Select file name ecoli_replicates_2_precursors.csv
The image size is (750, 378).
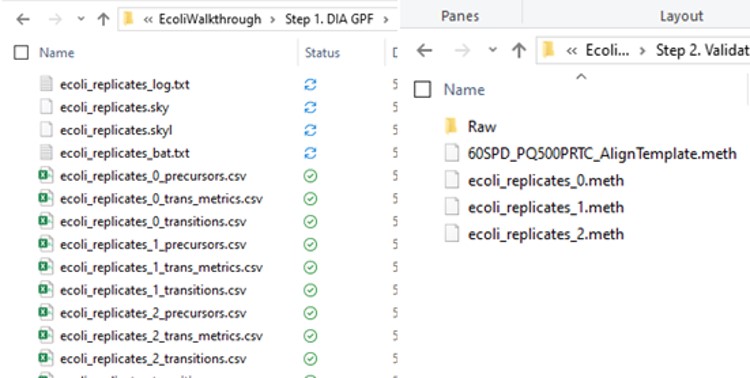(x=153, y=313)
